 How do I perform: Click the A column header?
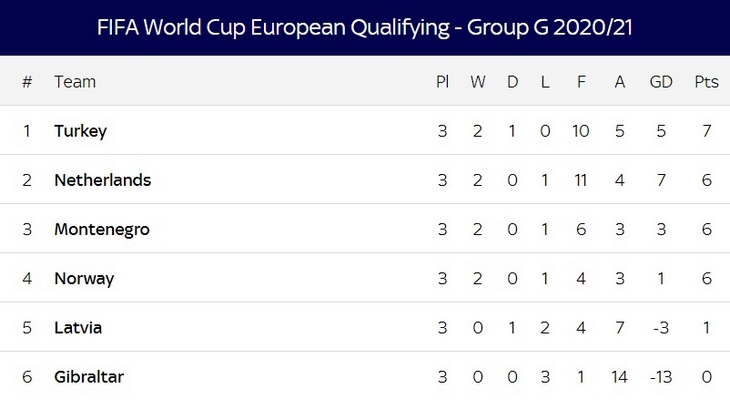(x=620, y=82)
